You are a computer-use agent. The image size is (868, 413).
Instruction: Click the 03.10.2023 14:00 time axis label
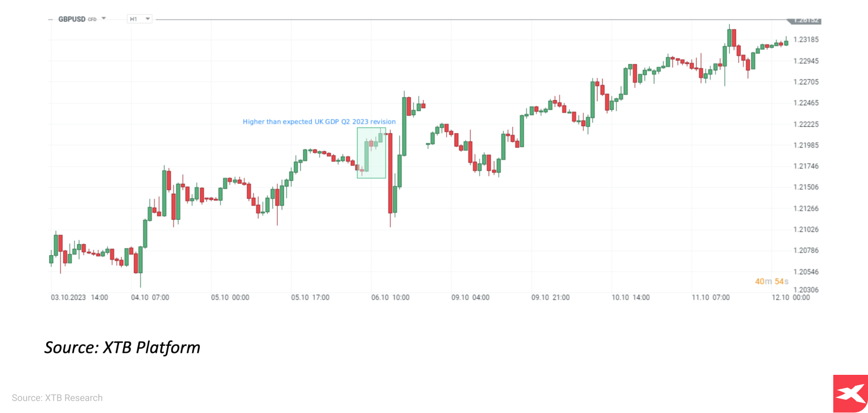pyautogui.click(x=79, y=298)
